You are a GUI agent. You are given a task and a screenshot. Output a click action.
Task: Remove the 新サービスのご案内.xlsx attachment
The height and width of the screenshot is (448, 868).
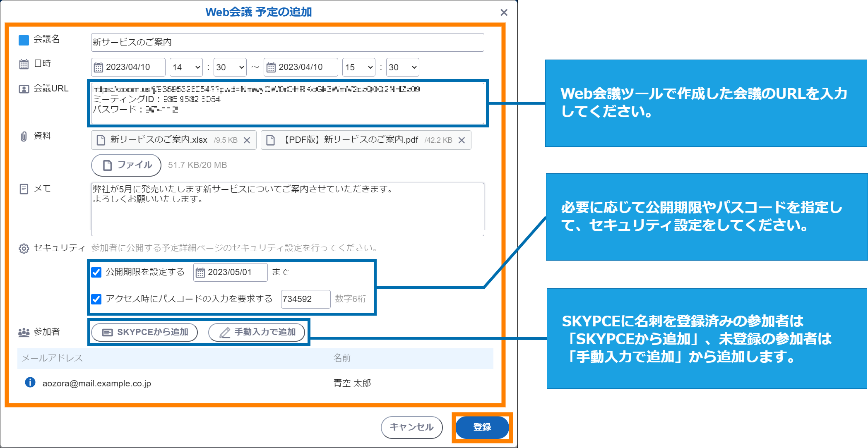click(247, 140)
